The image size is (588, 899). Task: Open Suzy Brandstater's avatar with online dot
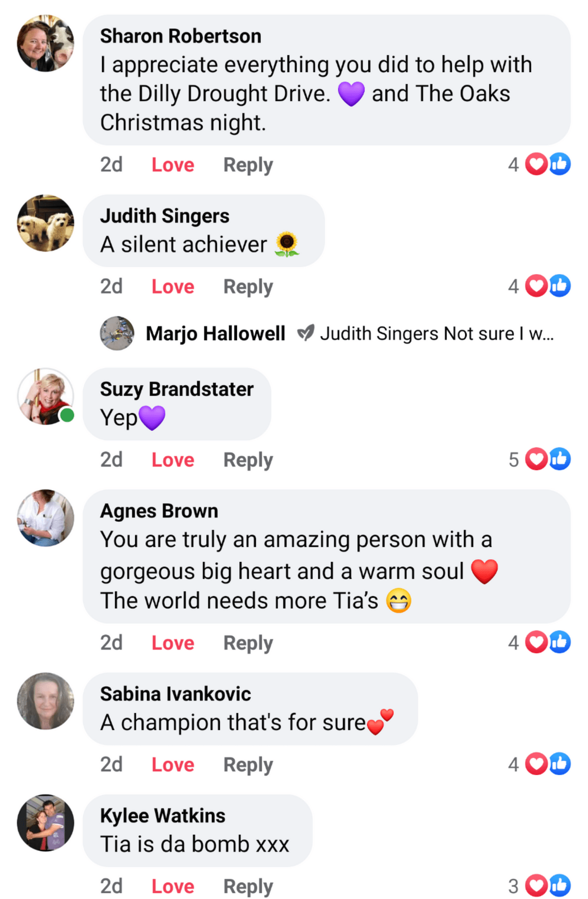point(46,397)
